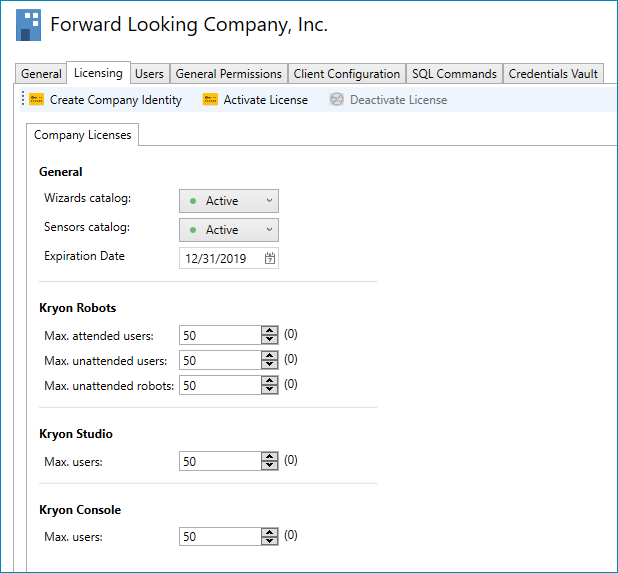Image resolution: width=618 pixels, height=573 pixels.
Task: Decrease Kryon Console Max. users down arrow
Action: point(270,541)
